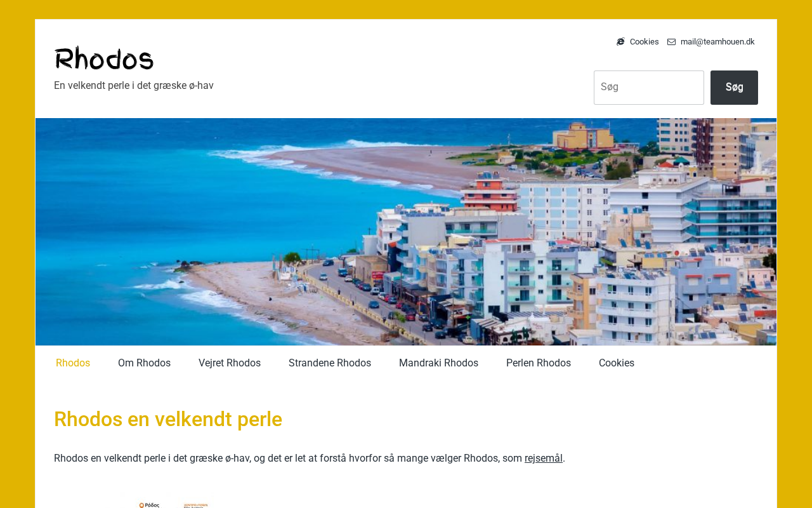Click the dark Søg search button
The width and height of the screenshot is (812, 508).
coord(734,88)
